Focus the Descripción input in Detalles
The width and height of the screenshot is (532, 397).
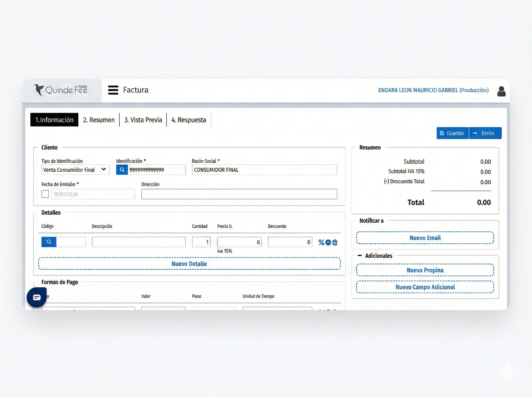click(x=139, y=242)
